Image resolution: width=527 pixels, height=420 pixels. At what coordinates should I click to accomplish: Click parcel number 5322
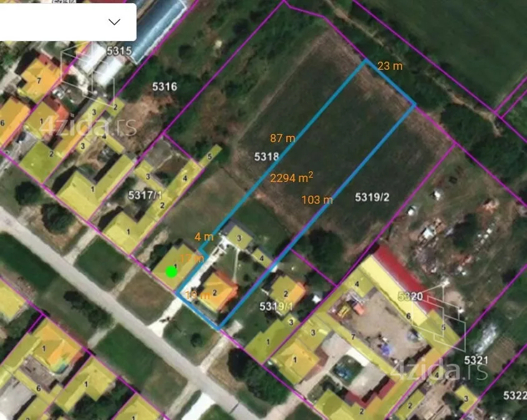point(515,395)
